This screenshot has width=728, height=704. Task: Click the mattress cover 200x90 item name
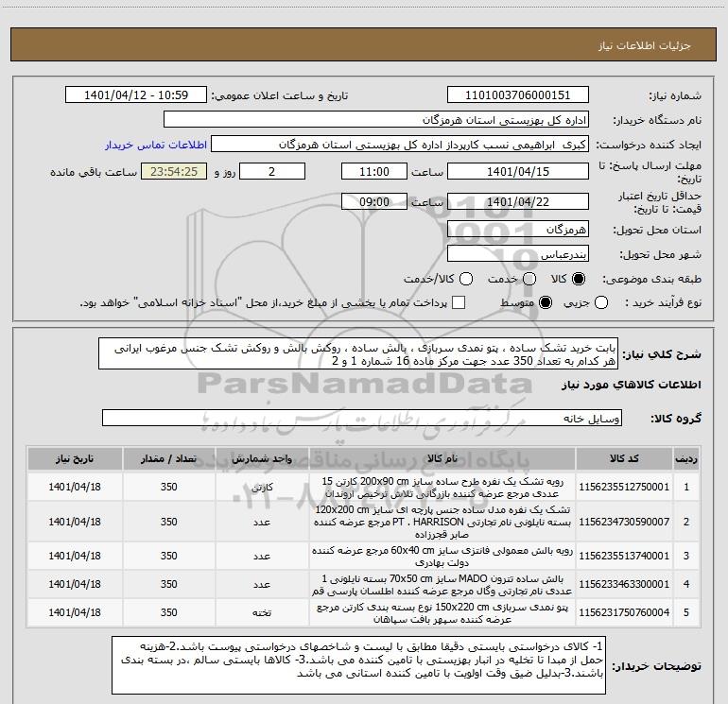442,487
